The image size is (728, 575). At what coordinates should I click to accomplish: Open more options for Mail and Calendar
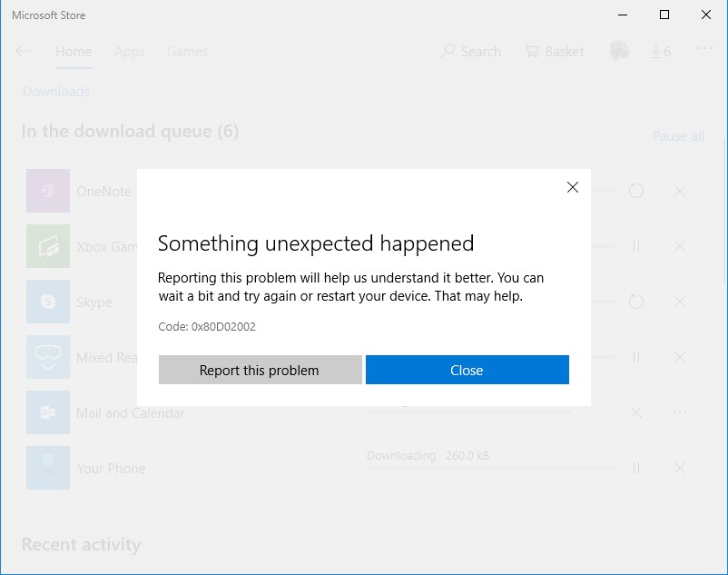(x=680, y=412)
